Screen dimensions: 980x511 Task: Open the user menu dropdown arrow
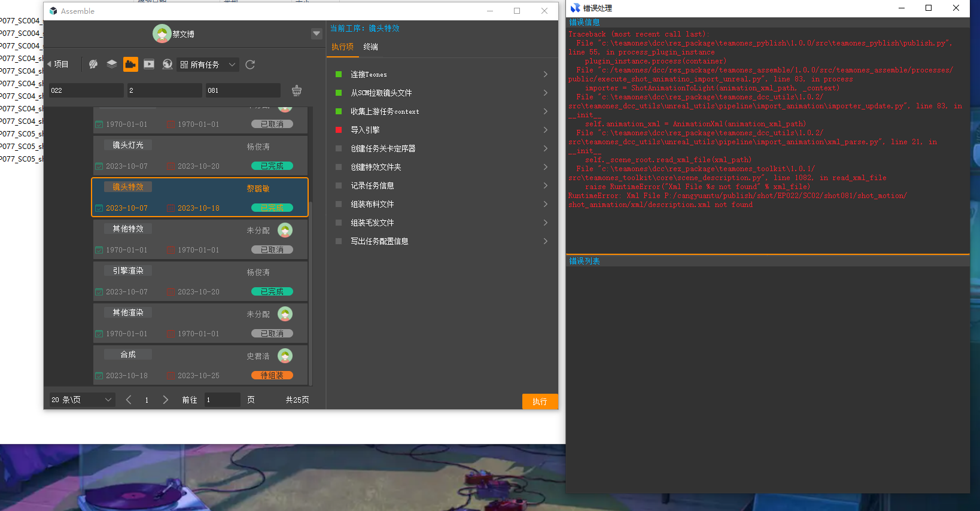coord(316,34)
